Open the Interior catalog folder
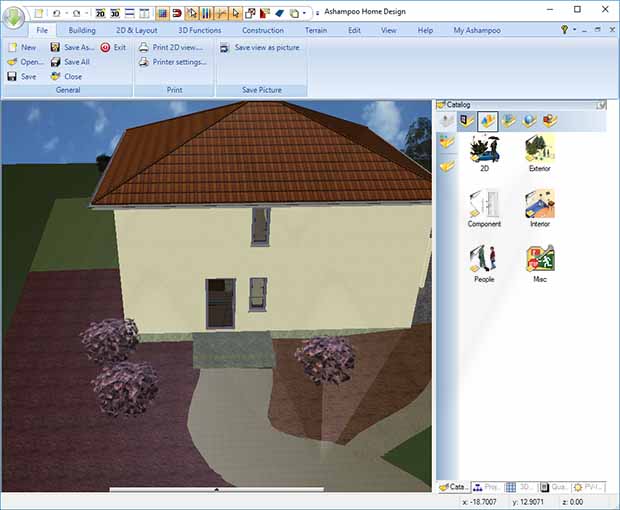 (540, 208)
